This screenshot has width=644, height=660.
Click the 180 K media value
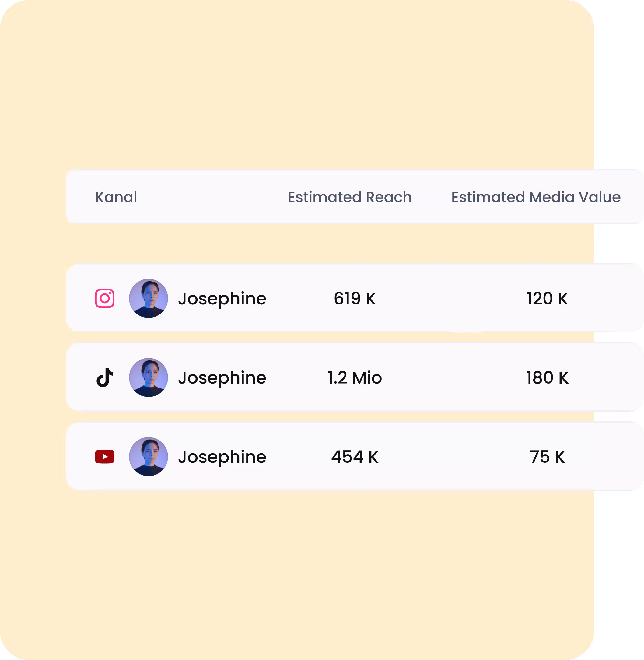pos(547,377)
